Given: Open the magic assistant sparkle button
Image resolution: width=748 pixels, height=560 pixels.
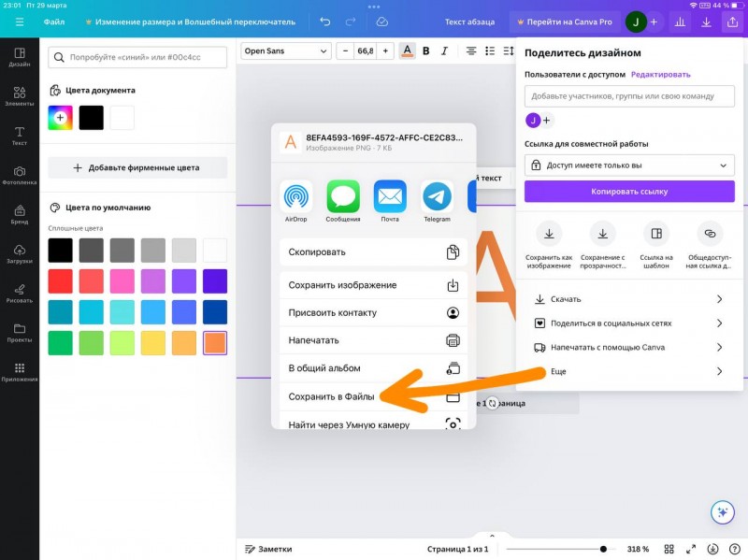Looking at the screenshot, I should [x=722, y=512].
